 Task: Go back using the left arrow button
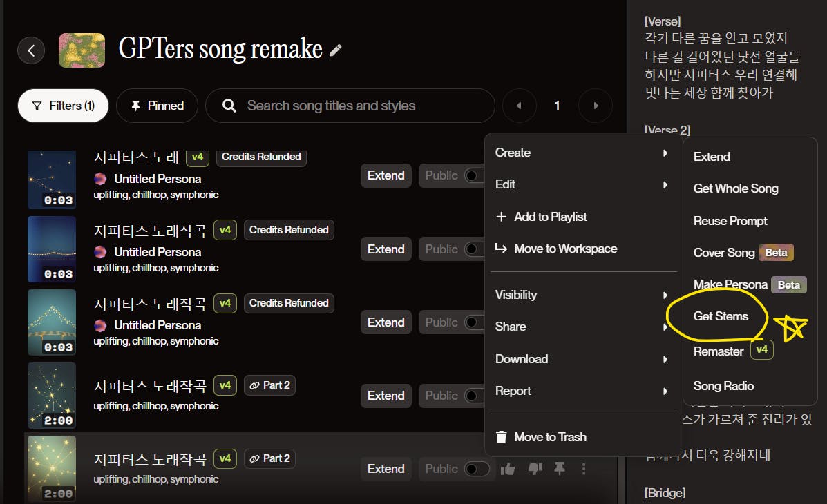pos(31,50)
